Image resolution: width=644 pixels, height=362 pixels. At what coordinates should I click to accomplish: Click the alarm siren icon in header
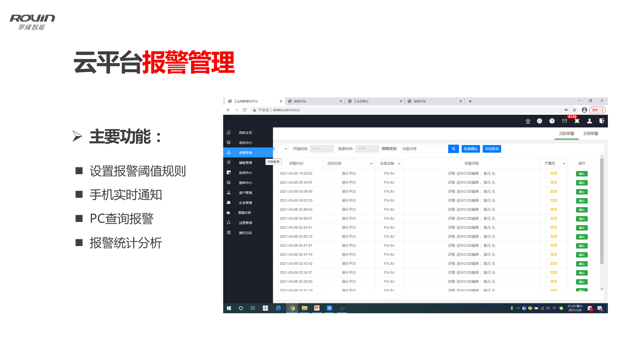(528, 121)
